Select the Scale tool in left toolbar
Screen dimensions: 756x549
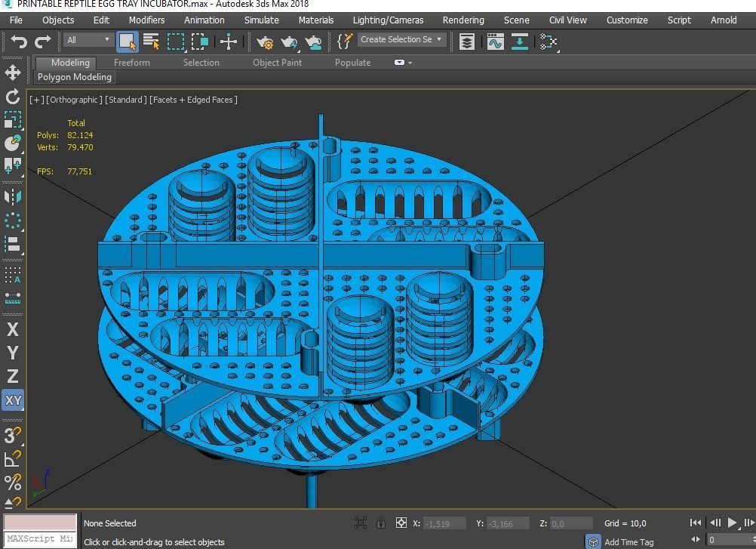point(13,119)
